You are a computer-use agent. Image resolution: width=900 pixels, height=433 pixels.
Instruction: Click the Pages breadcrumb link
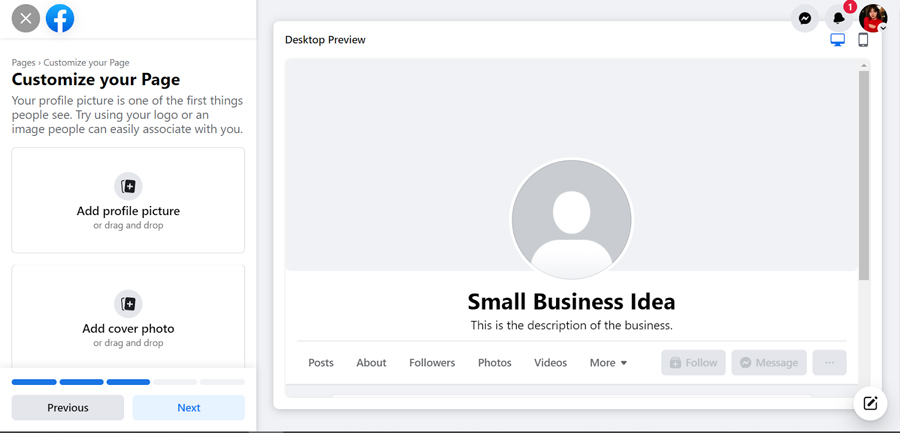[23, 63]
